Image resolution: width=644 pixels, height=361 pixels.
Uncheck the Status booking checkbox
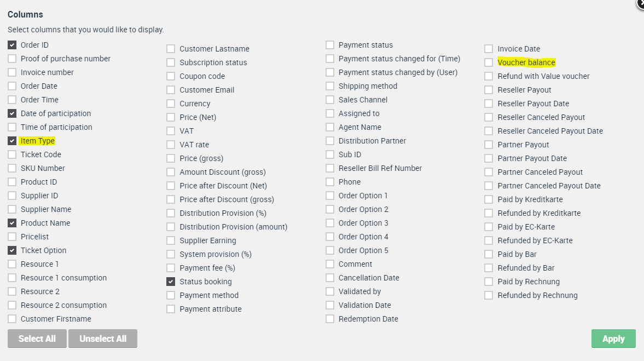(x=171, y=282)
